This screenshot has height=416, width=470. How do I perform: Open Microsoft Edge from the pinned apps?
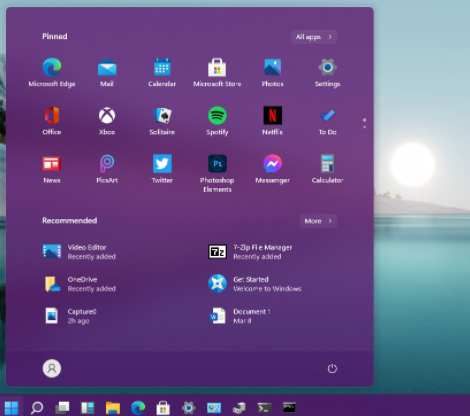coord(52,72)
